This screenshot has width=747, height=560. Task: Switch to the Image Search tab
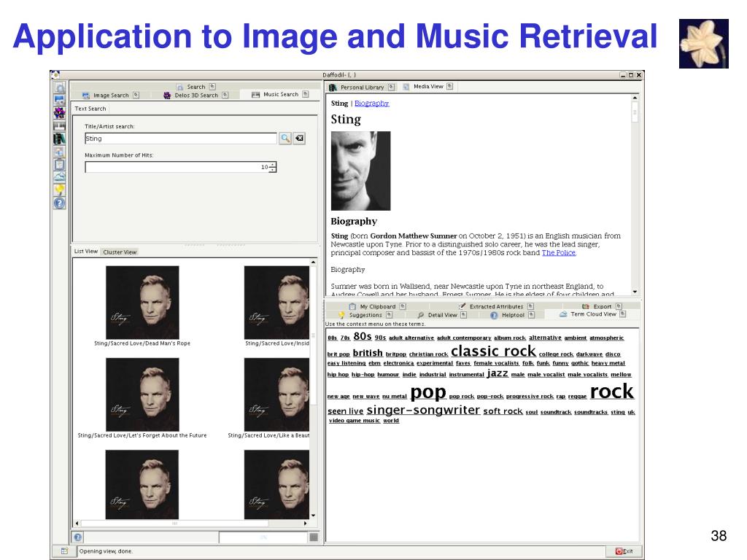(111, 96)
